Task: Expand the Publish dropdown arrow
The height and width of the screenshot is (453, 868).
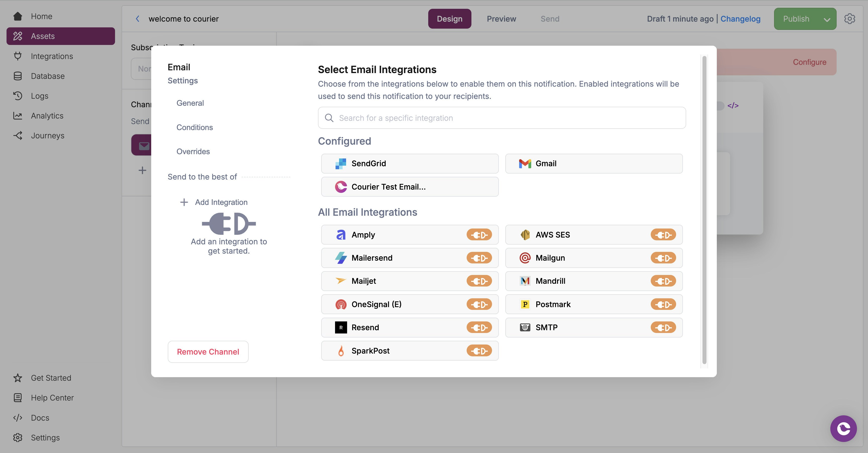Action: pos(827,20)
